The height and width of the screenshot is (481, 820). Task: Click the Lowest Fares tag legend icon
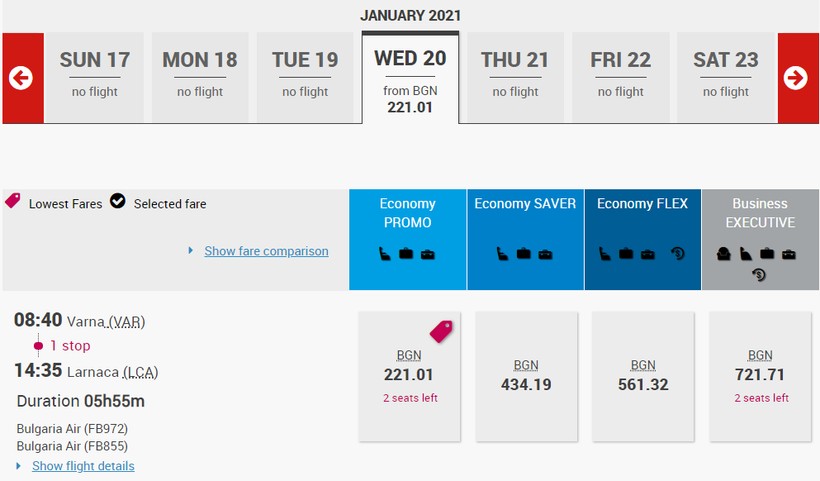click(x=13, y=201)
